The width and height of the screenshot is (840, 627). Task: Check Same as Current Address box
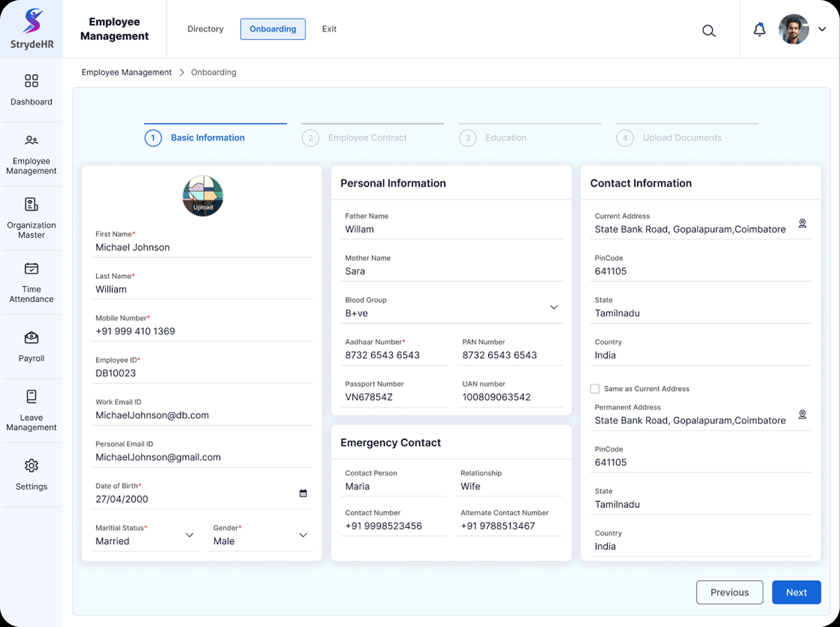coord(595,389)
